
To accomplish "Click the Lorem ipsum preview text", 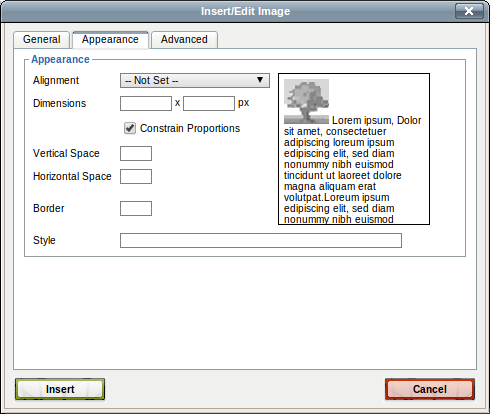I will click(x=353, y=170).
